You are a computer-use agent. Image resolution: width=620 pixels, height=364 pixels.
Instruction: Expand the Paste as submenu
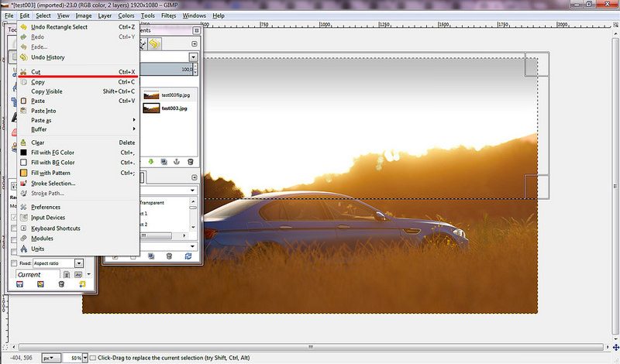[78, 120]
